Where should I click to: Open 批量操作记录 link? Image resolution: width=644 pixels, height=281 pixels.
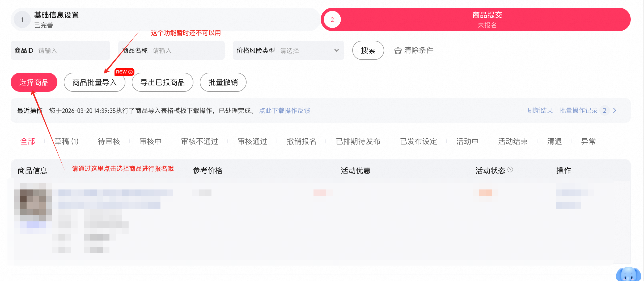click(578, 110)
